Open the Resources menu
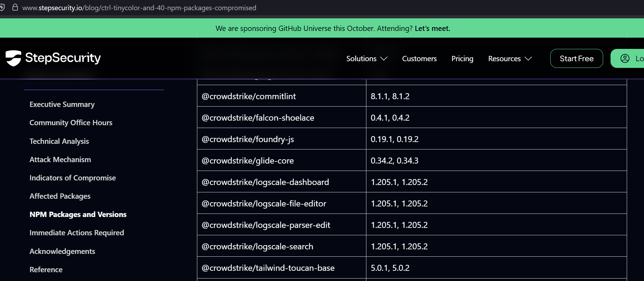 pos(510,59)
